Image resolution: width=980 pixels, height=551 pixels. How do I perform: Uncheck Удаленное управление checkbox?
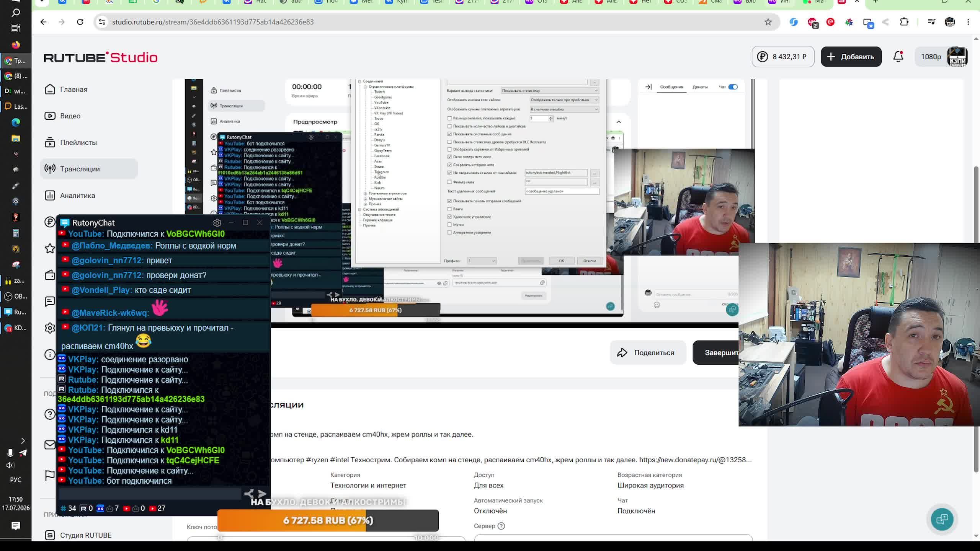point(449,217)
